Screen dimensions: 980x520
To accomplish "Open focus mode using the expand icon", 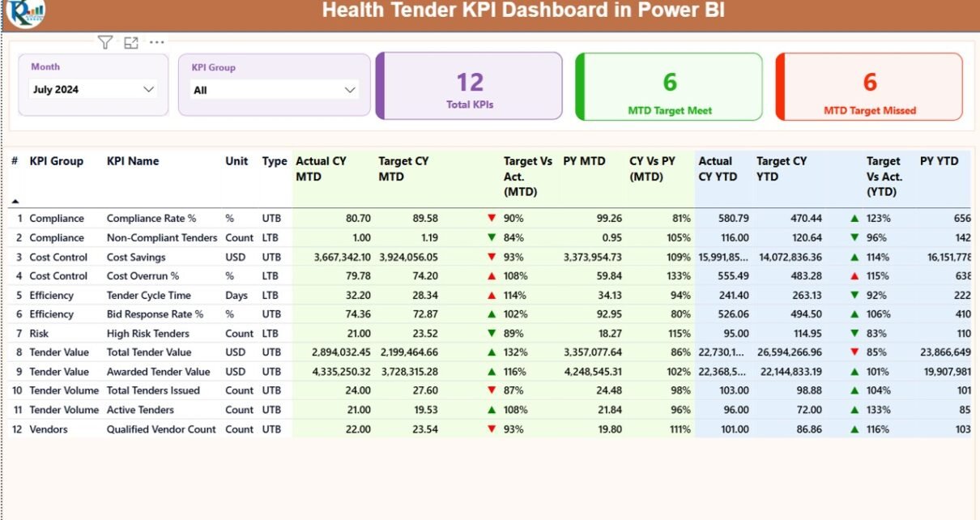I will pos(131,43).
